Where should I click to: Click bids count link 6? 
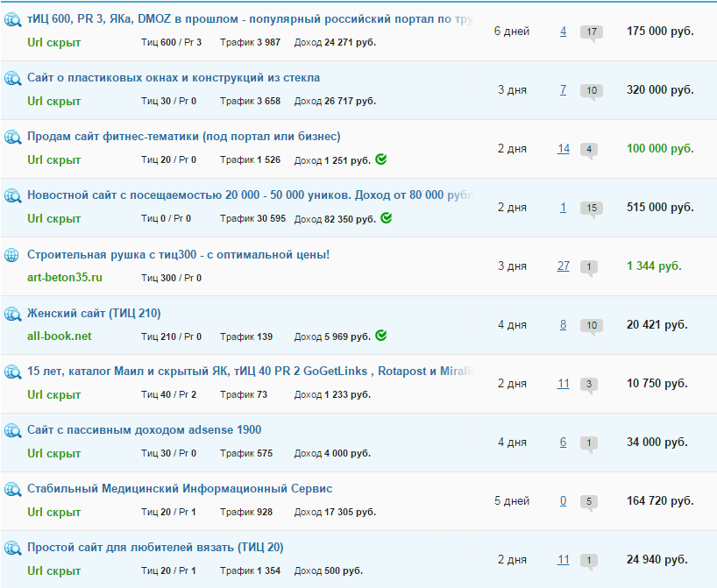[x=563, y=443]
